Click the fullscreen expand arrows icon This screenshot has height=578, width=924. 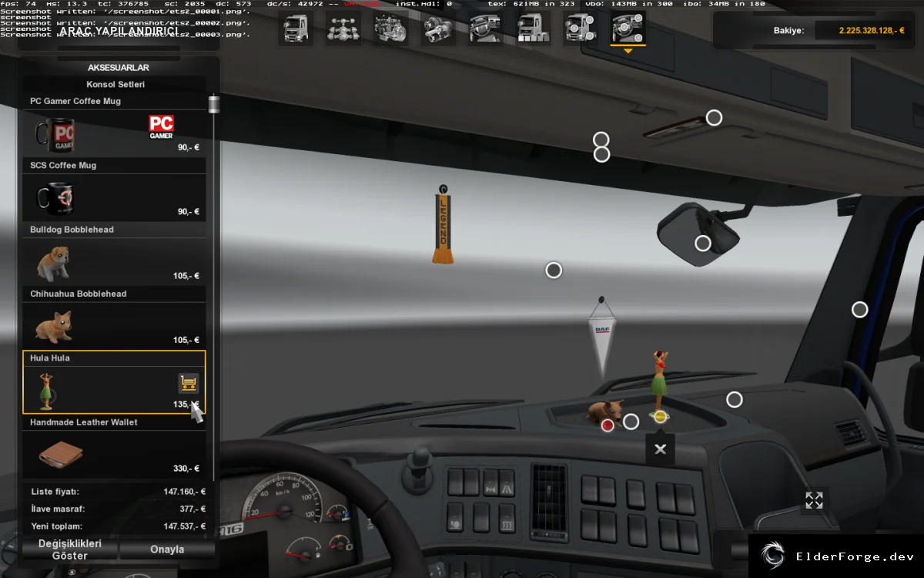click(814, 500)
